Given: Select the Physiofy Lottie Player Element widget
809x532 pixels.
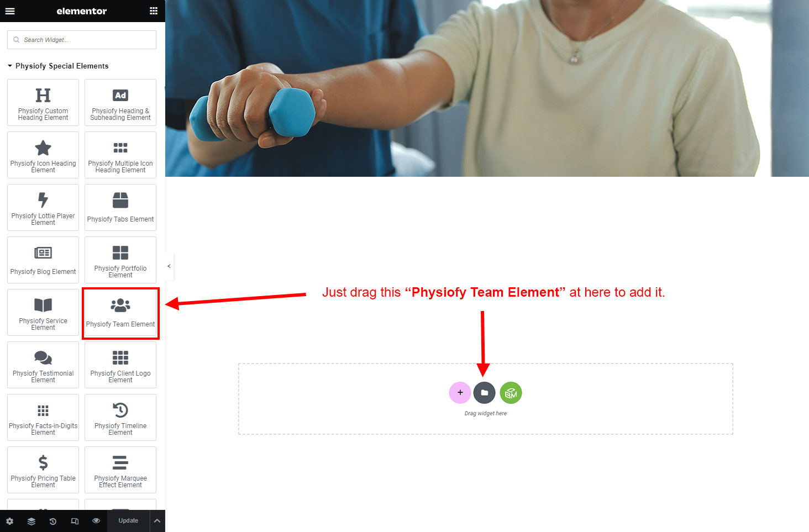Looking at the screenshot, I should (43, 208).
